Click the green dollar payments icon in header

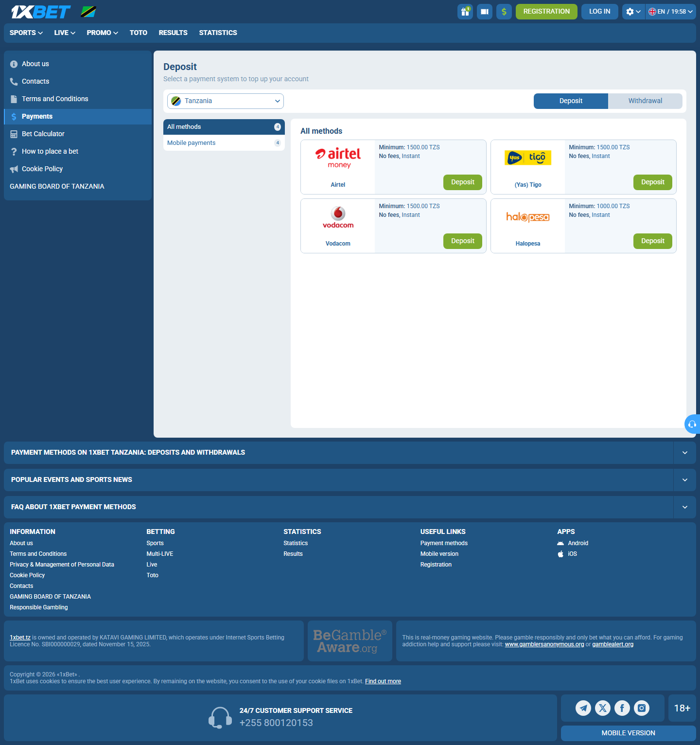(504, 12)
